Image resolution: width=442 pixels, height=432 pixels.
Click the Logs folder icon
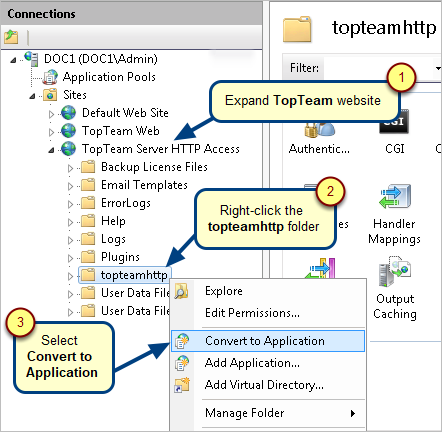[88, 239]
